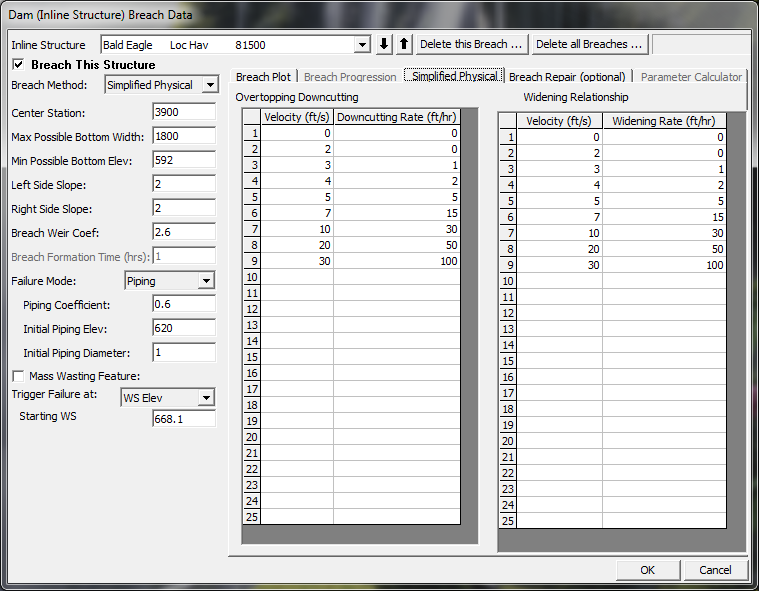Screen dimensions: 759x591
Task: Toggle the Breach This Structure checkbox
Action: (18, 65)
